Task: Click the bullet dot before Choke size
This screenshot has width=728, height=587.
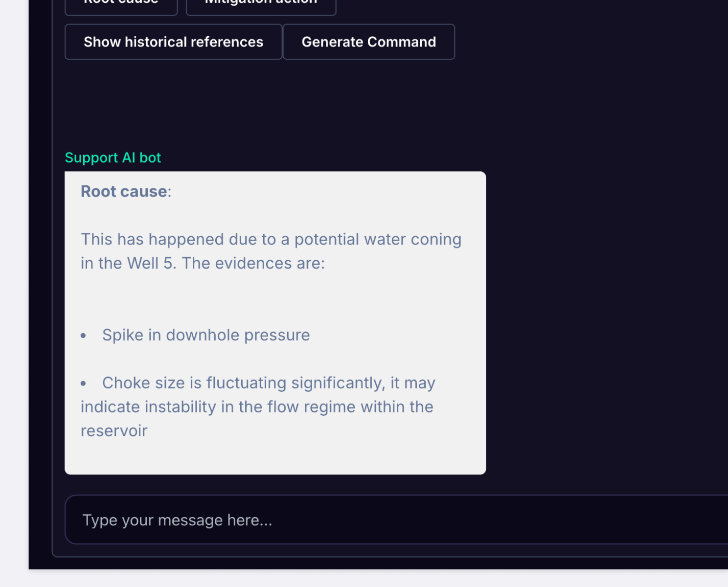Action: point(83,384)
